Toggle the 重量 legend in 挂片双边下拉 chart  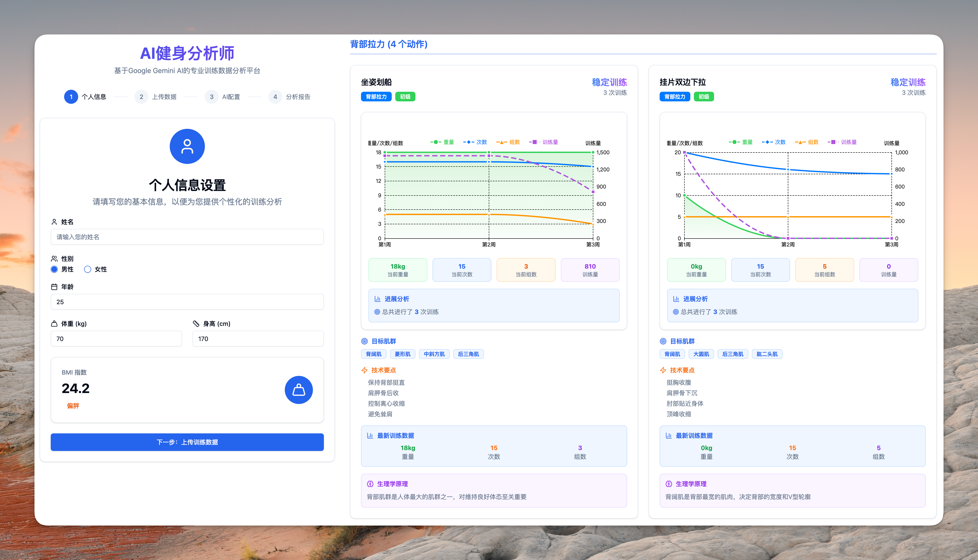coord(741,142)
